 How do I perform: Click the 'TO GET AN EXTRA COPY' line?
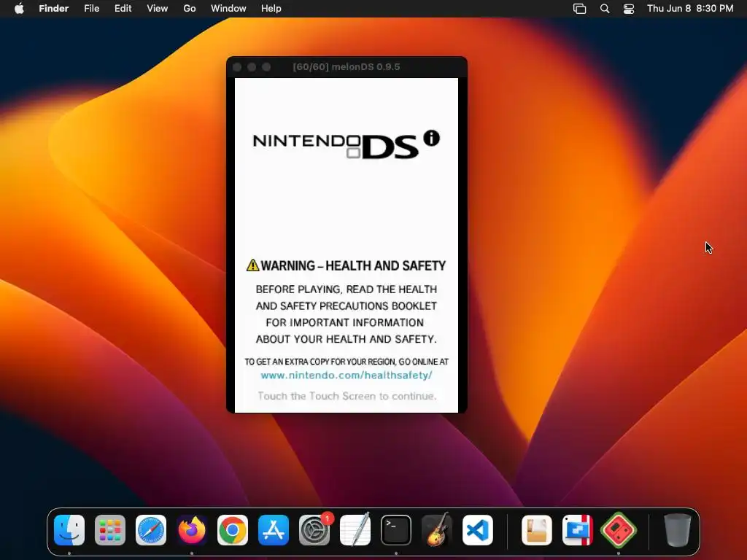(x=347, y=362)
